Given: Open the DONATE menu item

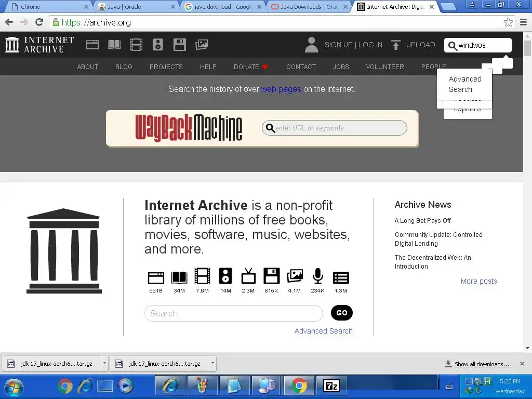Looking at the screenshot, I should tap(251, 67).
